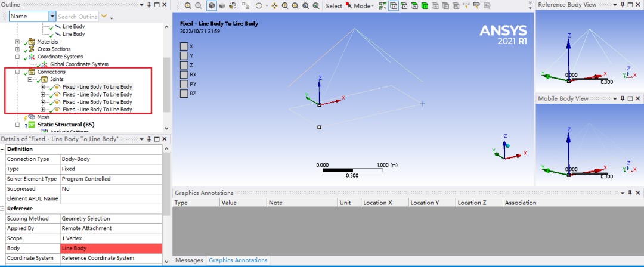Image resolution: width=644 pixels, height=267 pixels.
Task: Activate the Zoom tool
Action: click(x=284, y=6)
